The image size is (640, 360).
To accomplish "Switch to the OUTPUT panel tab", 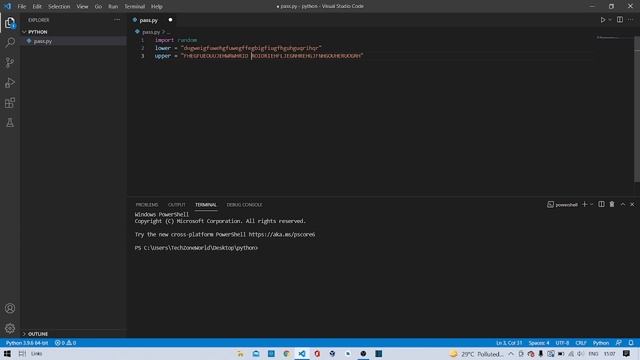I will [x=177, y=204].
